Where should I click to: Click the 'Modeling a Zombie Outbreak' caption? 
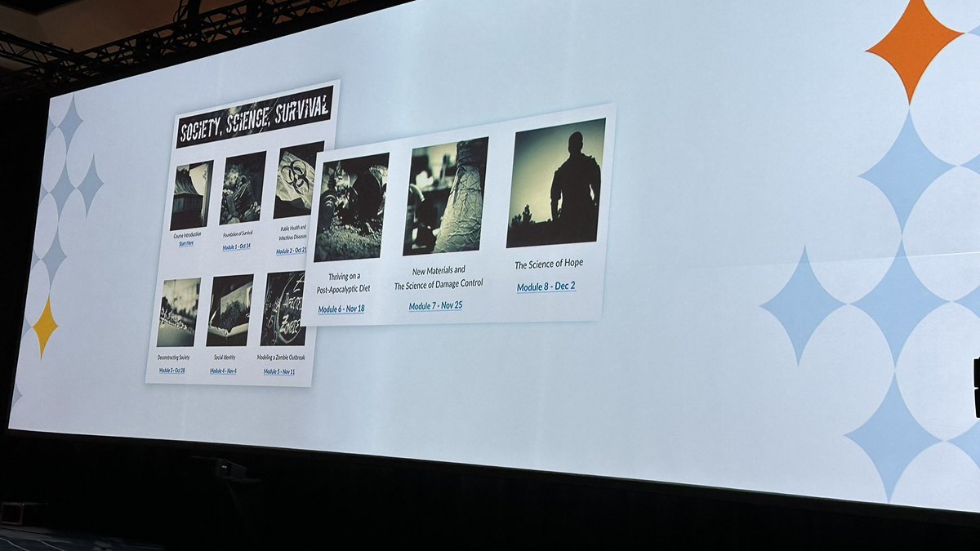(281, 358)
